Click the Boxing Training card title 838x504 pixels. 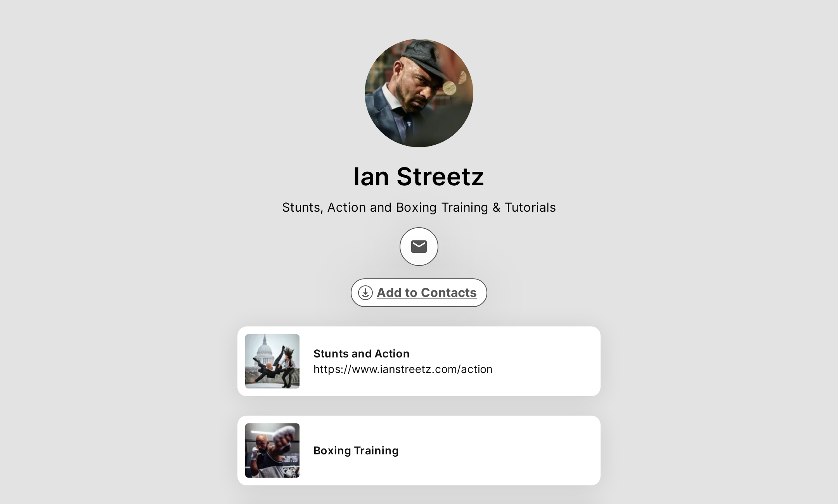pyautogui.click(x=356, y=450)
